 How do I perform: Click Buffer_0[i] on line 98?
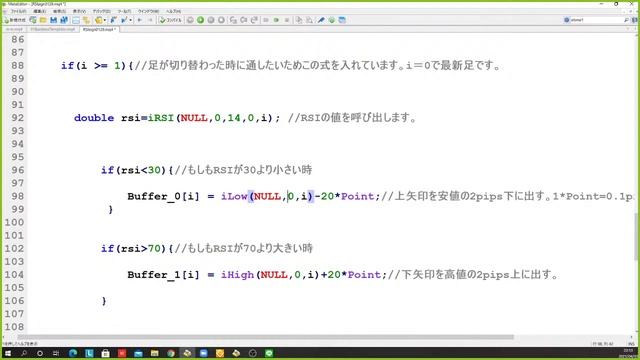pyautogui.click(x=163, y=196)
